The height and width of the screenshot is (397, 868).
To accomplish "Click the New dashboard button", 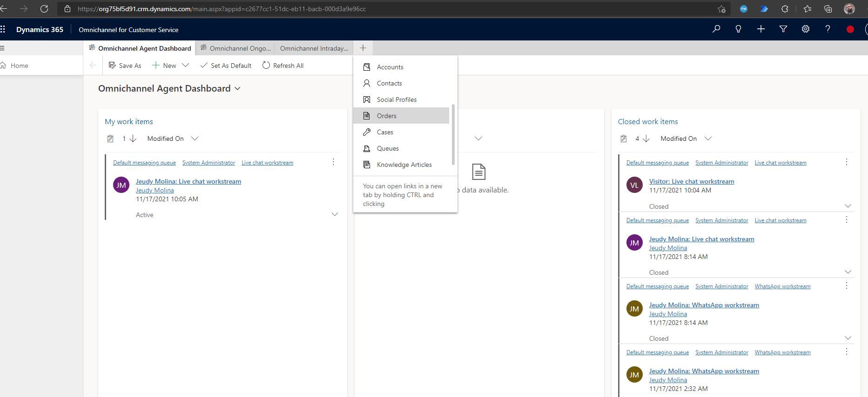I will tap(164, 66).
